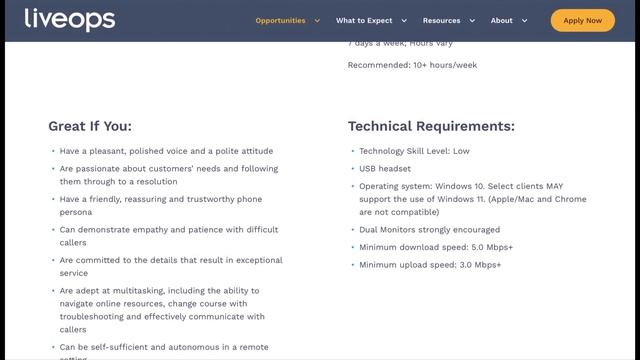Open the Resources menu

coord(441,20)
